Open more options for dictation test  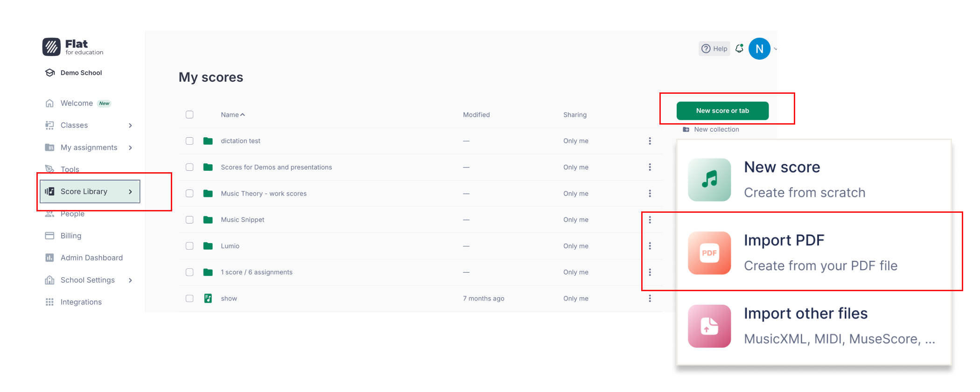[650, 141]
